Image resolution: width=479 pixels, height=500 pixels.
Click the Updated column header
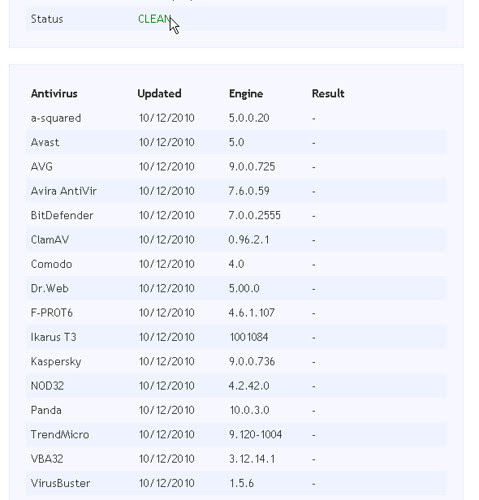(159, 94)
